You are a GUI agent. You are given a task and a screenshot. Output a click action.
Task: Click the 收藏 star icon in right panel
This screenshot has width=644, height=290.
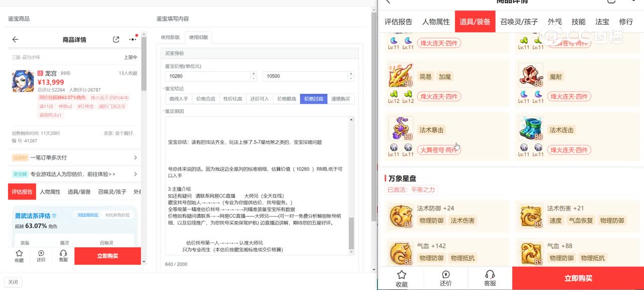pyautogui.click(x=401, y=278)
